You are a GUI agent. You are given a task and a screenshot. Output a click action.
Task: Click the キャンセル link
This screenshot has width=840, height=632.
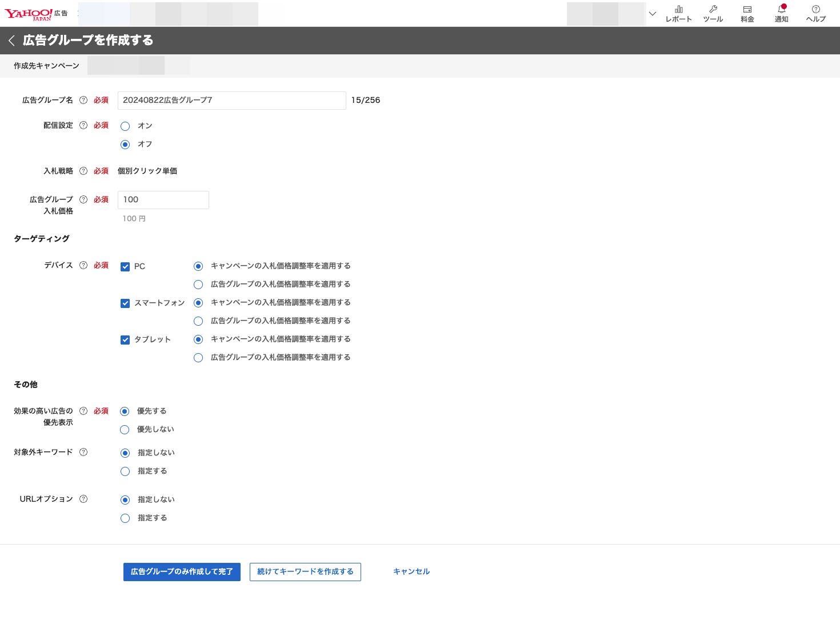click(x=411, y=571)
